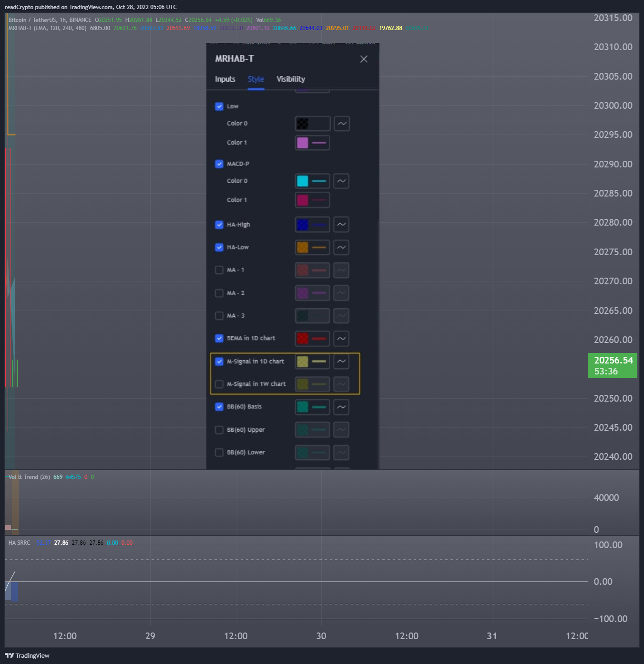This screenshot has height=664, width=644.
Task: Click the 40000 volume scale label
Action: coord(606,498)
